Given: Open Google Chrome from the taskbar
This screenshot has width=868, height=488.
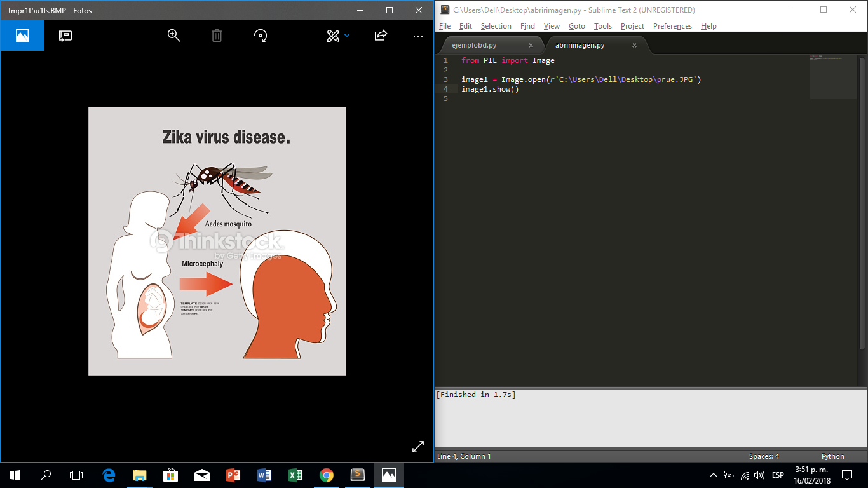Looking at the screenshot, I should pos(327,475).
